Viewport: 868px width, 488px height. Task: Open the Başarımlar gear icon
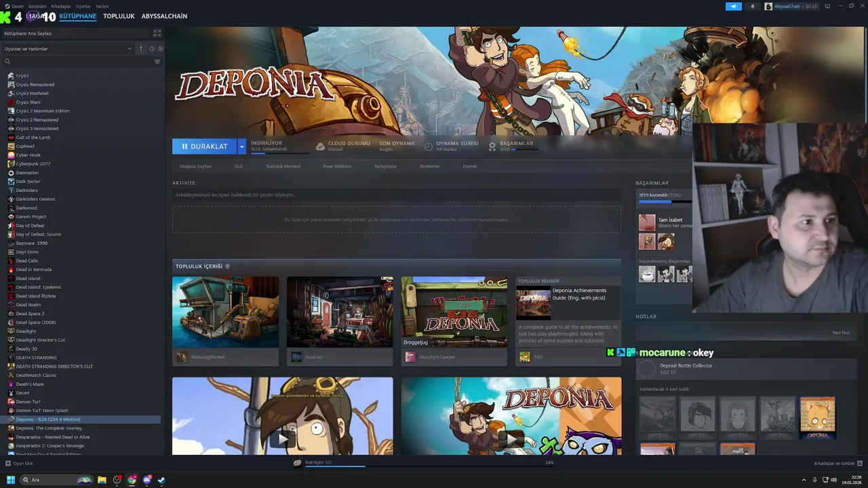492,146
